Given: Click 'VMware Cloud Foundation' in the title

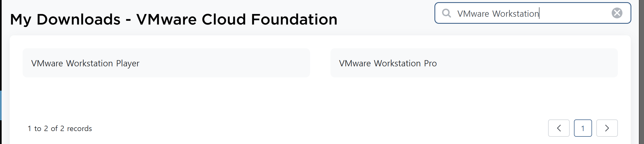Looking at the screenshot, I should pos(237,19).
